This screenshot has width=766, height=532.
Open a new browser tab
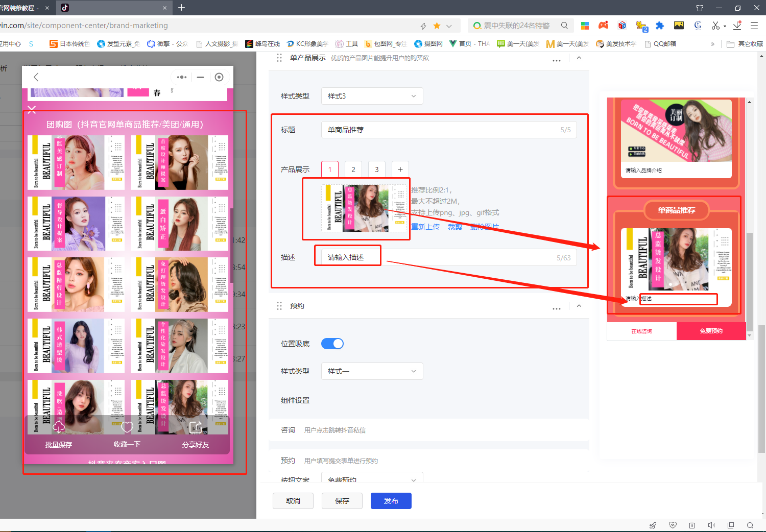coord(181,8)
